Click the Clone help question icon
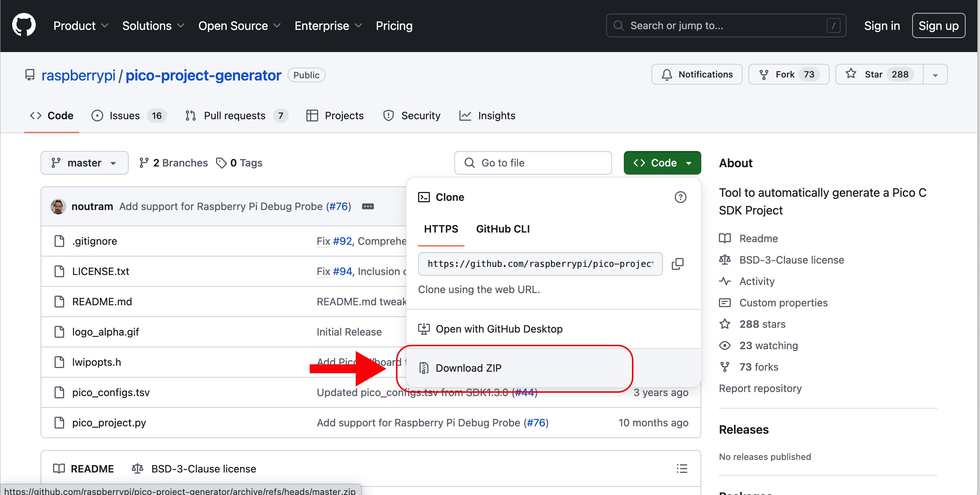 pos(680,197)
